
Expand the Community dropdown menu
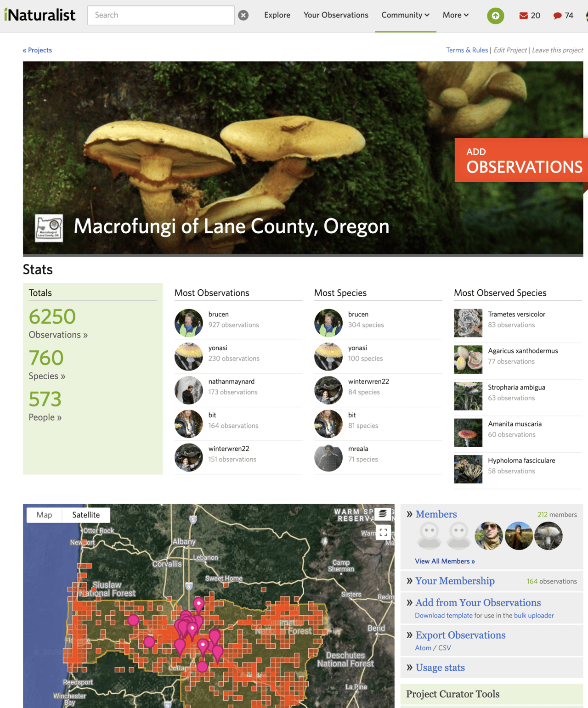(x=406, y=15)
